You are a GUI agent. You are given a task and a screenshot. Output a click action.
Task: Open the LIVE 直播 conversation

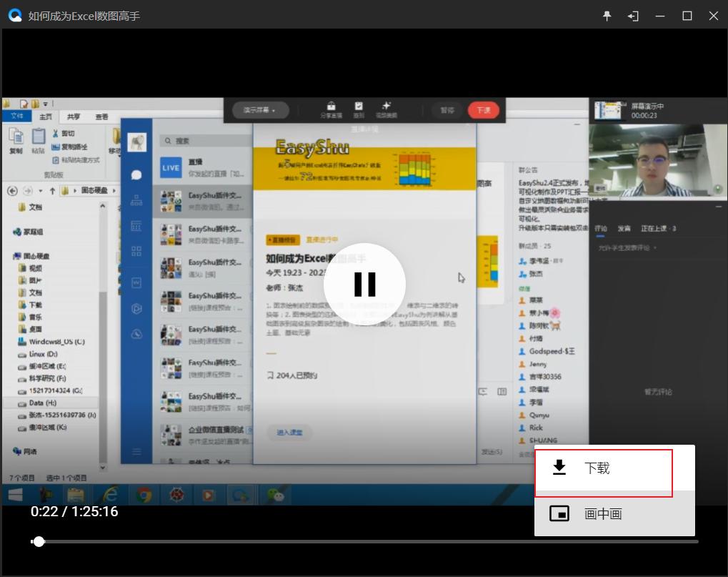[x=202, y=168]
